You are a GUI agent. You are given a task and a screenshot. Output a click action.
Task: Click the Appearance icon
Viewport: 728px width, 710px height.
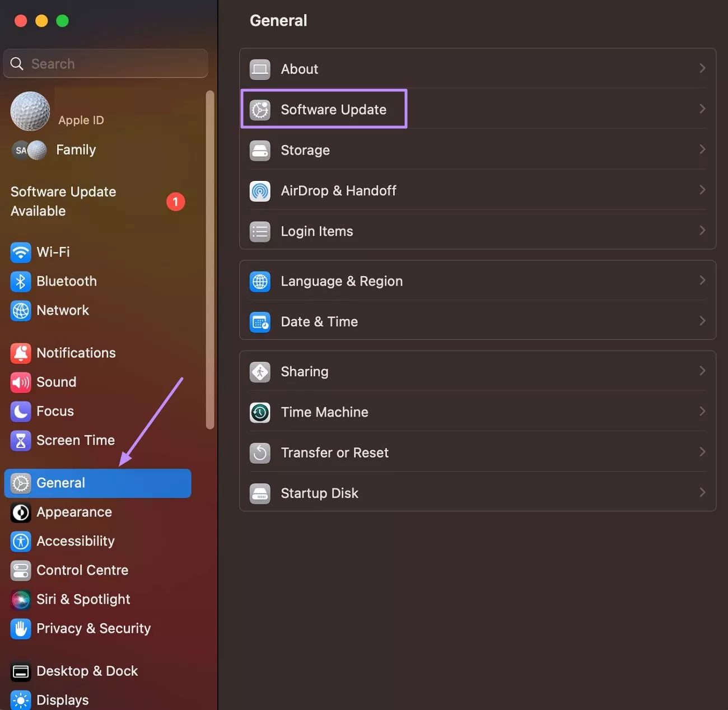21,512
